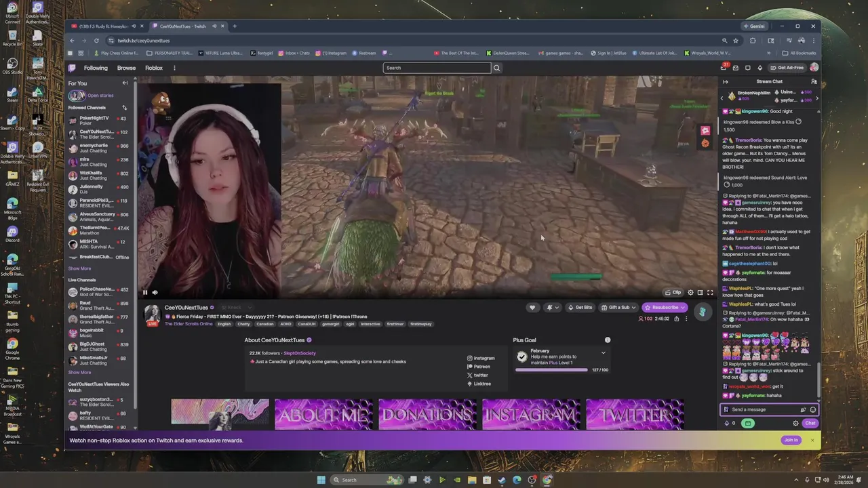This screenshot has width=868, height=488.
Task: Open WizKhalifa channel in sidebar
Action: click(x=99, y=175)
